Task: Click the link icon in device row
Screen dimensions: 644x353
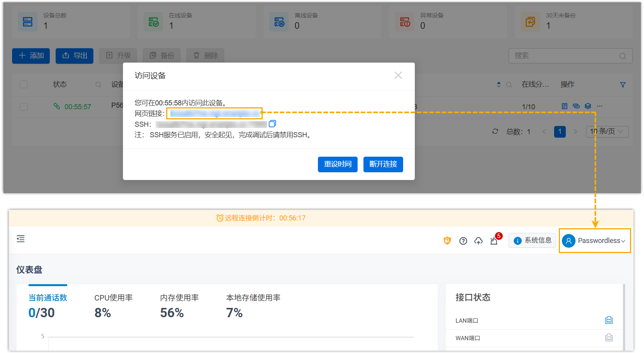Action: 576,106
